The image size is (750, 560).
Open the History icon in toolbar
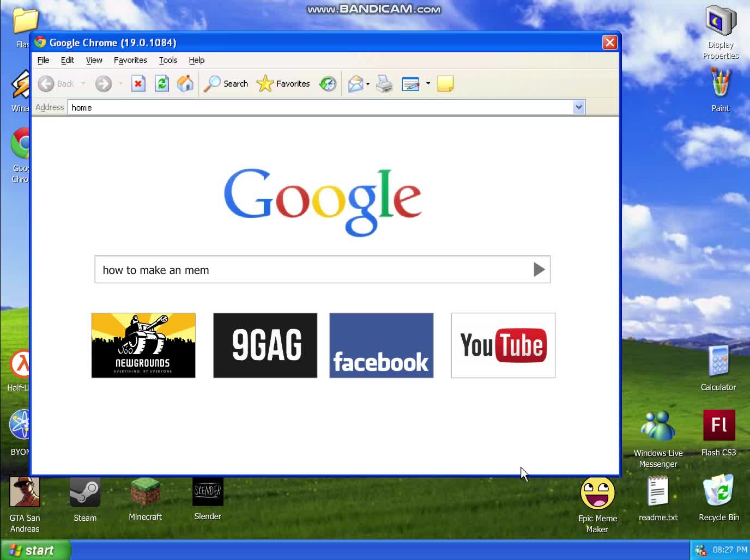coord(328,84)
